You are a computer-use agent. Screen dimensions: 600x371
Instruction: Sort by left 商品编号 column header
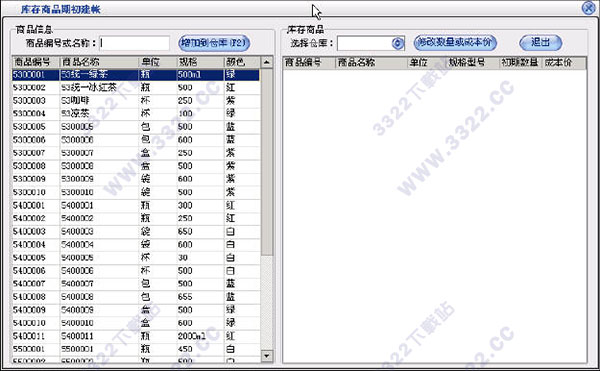[x=36, y=62]
